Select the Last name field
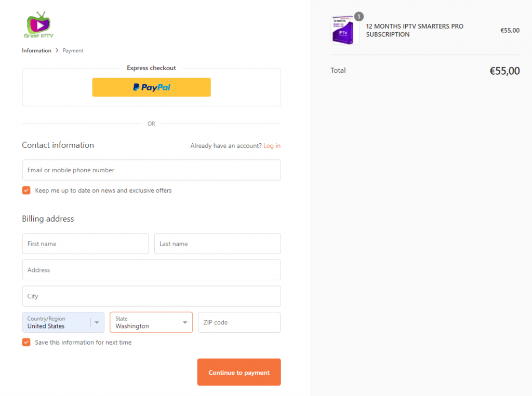532x396 pixels. 218,243
